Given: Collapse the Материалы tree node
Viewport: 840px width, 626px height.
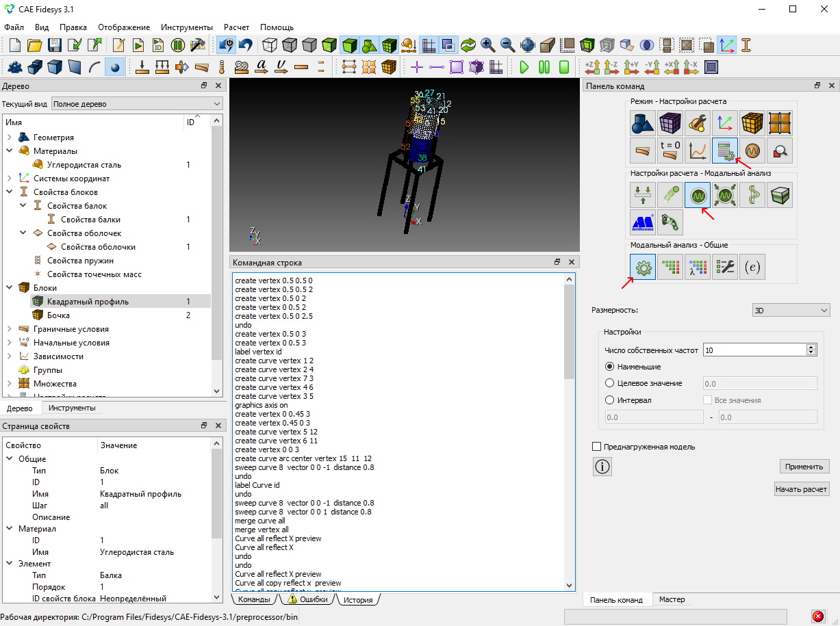Looking at the screenshot, I should [x=10, y=151].
